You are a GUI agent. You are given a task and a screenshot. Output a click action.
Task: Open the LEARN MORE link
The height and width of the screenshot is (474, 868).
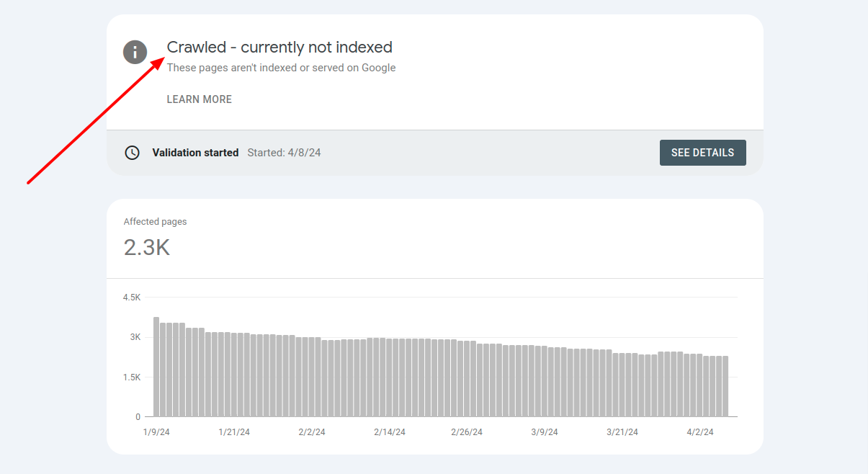[x=200, y=99]
